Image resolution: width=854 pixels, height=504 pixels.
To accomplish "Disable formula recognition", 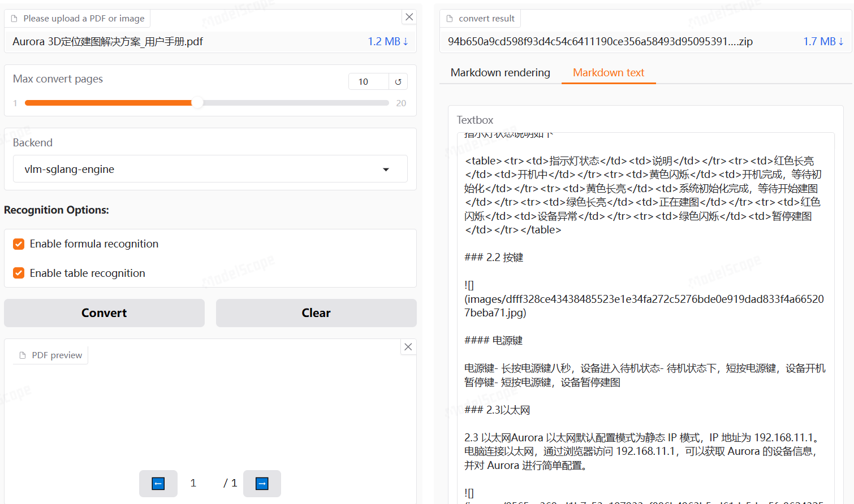I will 18,244.
